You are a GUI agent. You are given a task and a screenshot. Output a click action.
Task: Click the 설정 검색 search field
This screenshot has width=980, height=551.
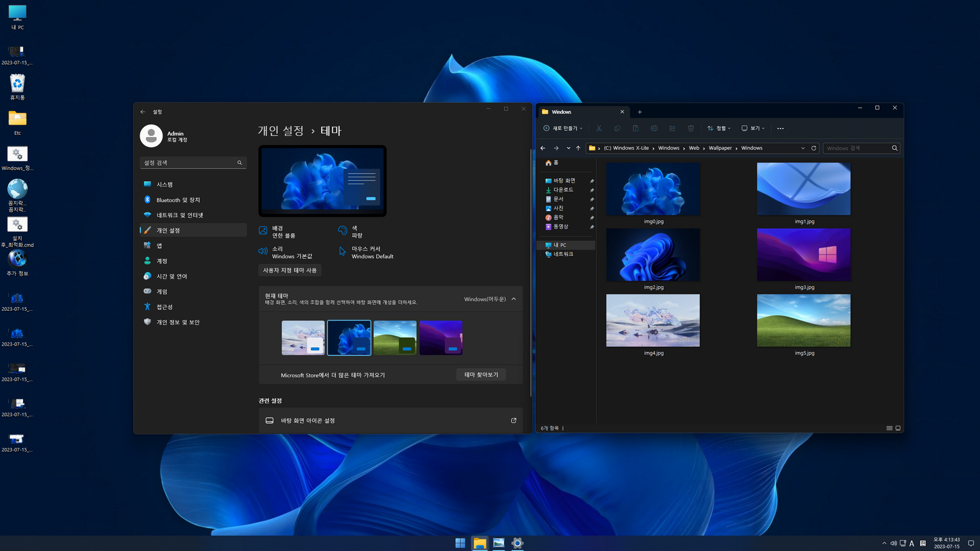click(193, 162)
